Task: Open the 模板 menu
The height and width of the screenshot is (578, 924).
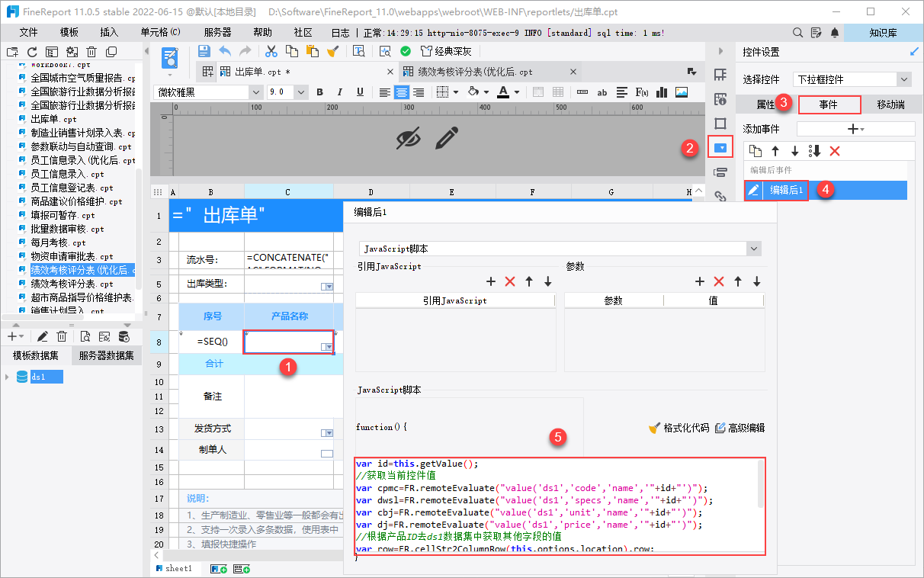Action: point(69,33)
